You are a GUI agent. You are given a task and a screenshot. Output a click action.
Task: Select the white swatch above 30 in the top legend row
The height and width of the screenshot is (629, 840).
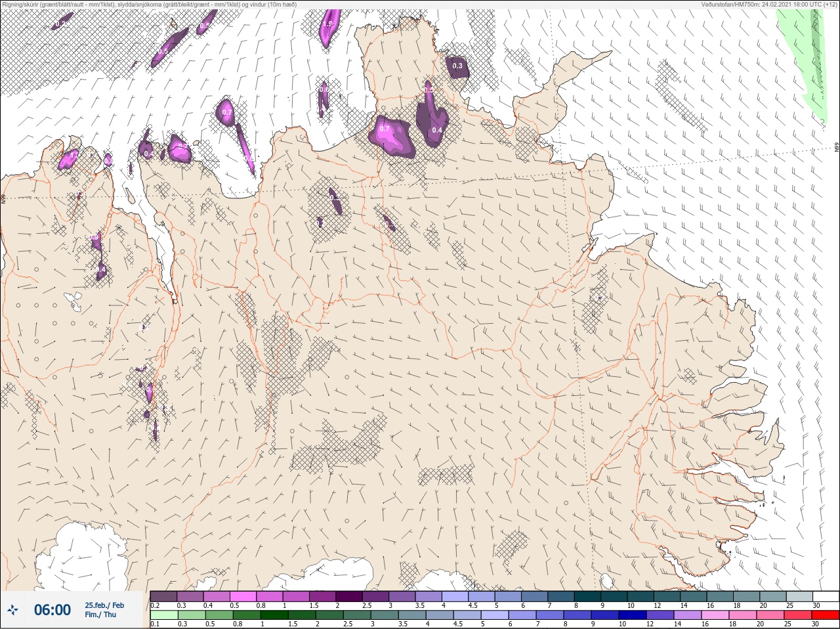click(826, 596)
